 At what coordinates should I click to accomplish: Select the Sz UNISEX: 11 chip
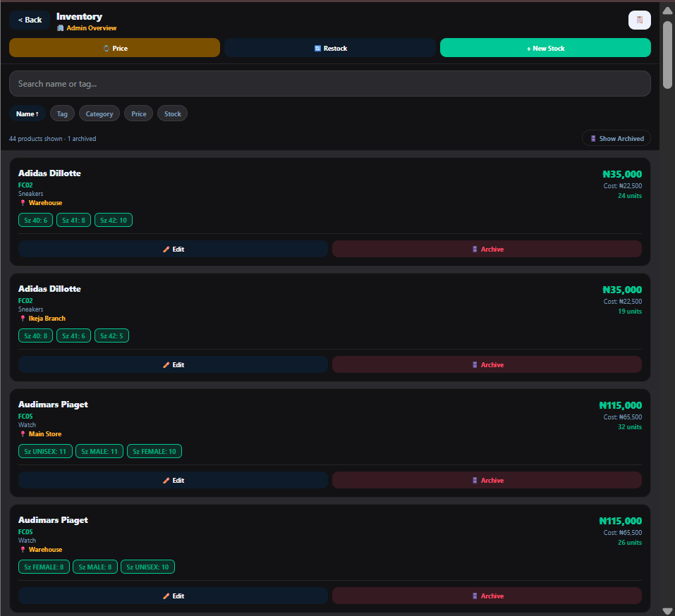click(x=45, y=451)
